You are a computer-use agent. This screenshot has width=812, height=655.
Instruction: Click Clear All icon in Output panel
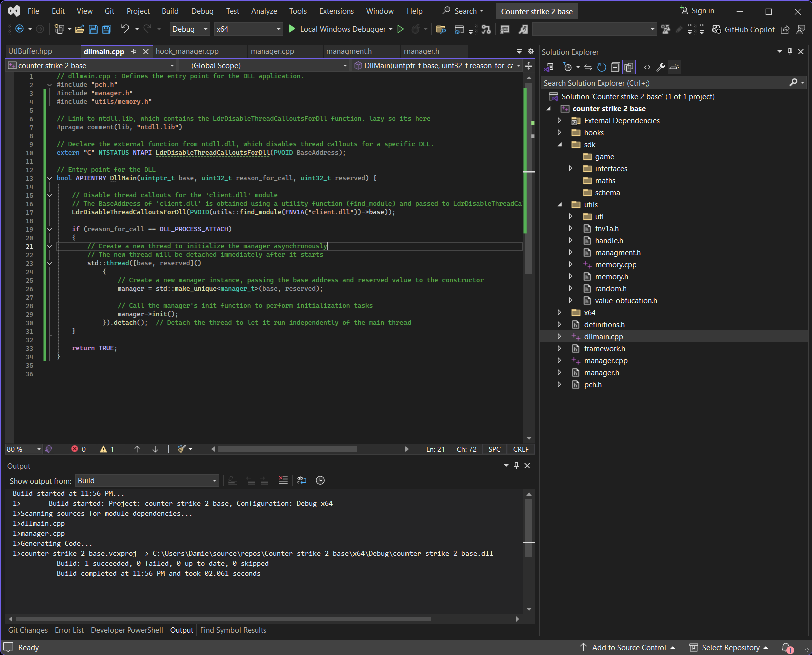tap(283, 480)
